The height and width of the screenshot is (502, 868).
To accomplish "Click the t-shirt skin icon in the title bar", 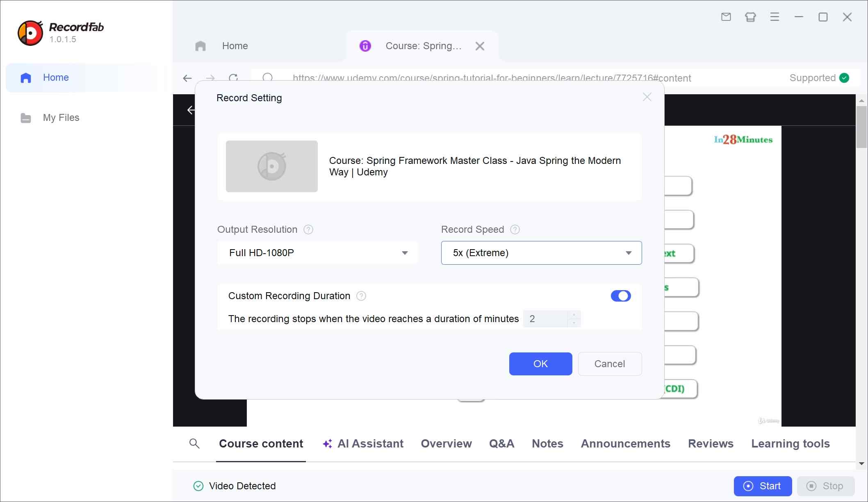I will point(750,17).
